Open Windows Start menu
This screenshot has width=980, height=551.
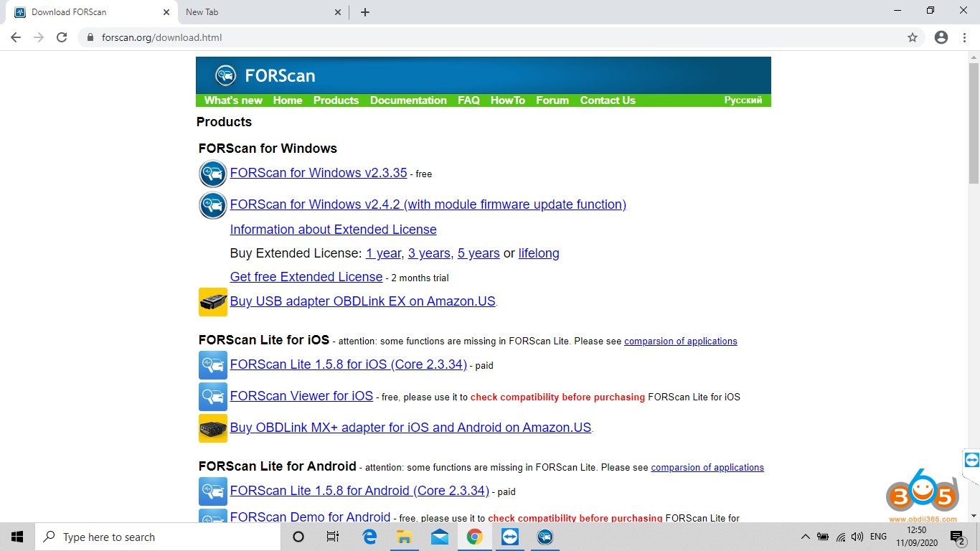[17, 537]
